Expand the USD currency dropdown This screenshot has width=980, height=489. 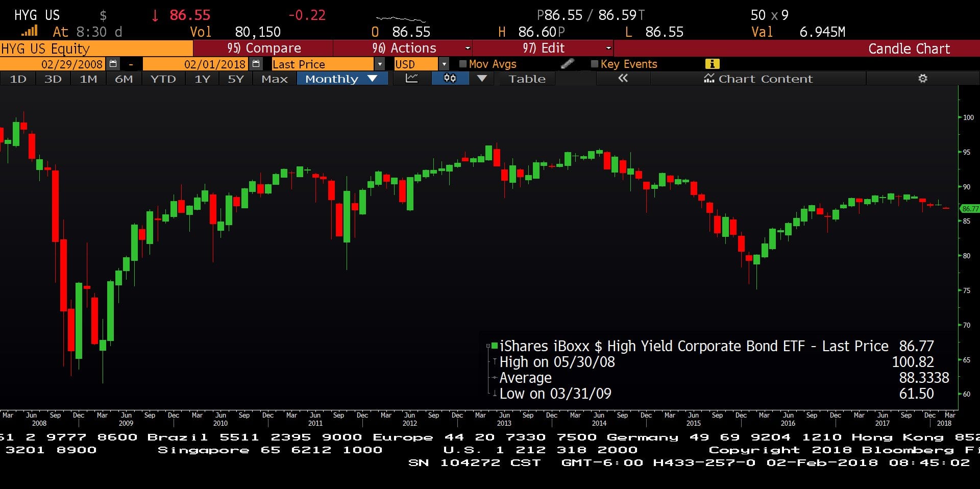(x=444, y=64)
